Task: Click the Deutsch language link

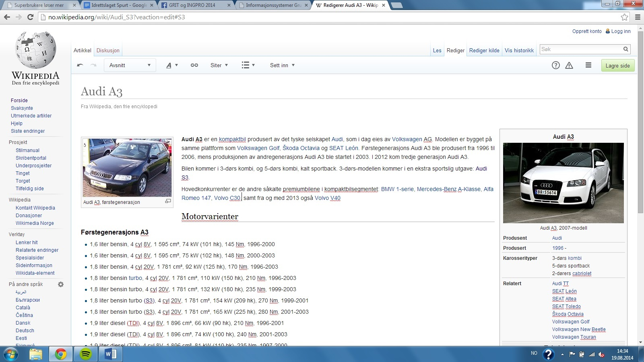Action: 25,330
